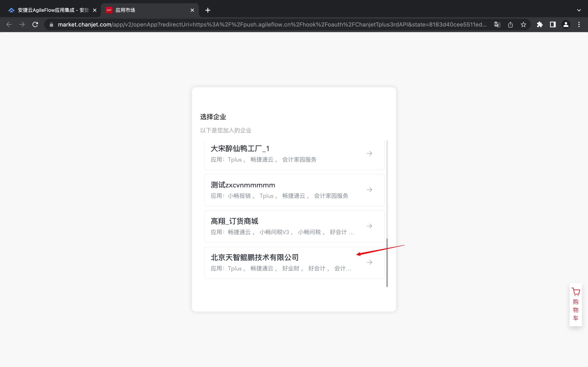Open the Chrome side panel
Viewport: 588px width, 367px height.
tap(552, 24)
